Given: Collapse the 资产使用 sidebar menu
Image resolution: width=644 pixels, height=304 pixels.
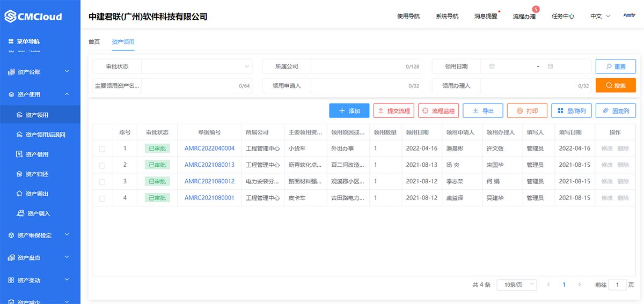Looking at the screenshot, I should [67, 94].
